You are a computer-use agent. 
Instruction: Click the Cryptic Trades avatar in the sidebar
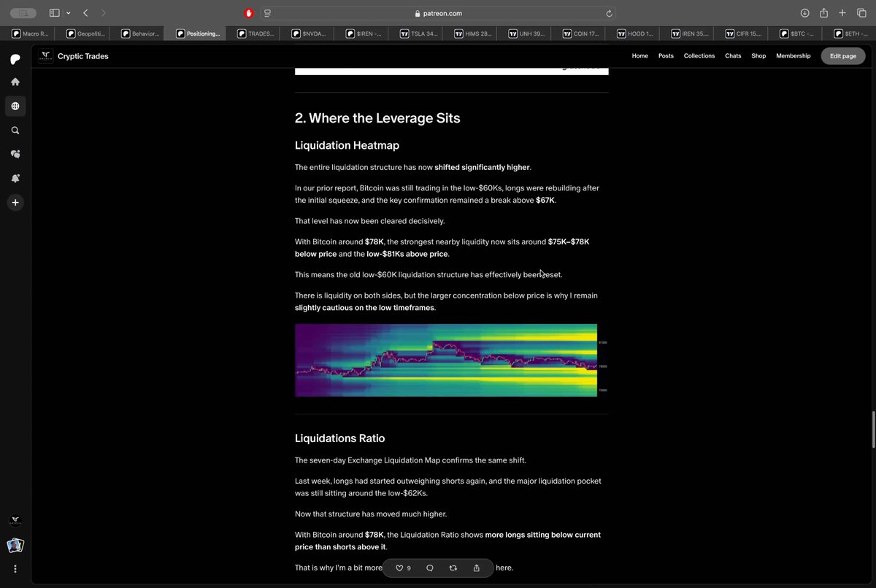point(15,521)
